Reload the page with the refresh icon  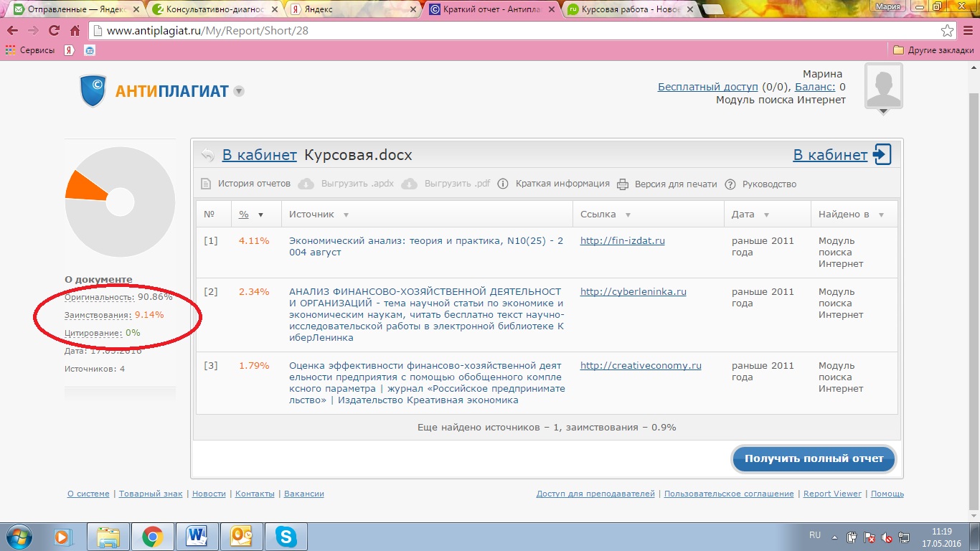point(54,31)
